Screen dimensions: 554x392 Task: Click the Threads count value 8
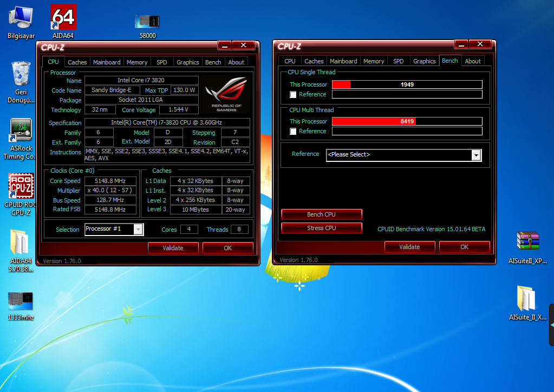pyautogui.click(x=239, y=229)
